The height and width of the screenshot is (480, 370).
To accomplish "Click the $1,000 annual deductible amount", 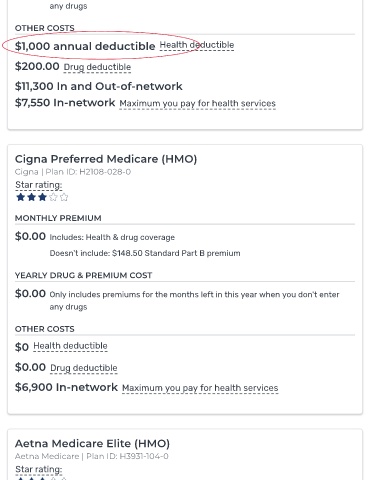I will [85, 46].
